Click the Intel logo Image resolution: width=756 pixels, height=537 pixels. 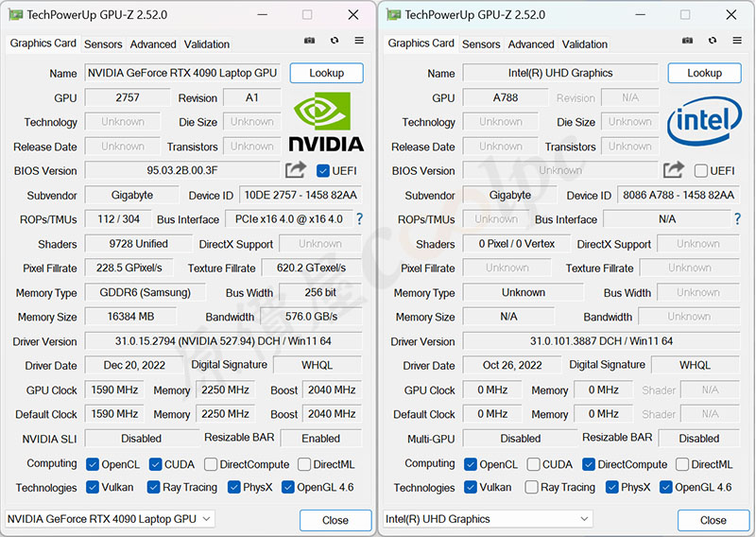[704, 121]
